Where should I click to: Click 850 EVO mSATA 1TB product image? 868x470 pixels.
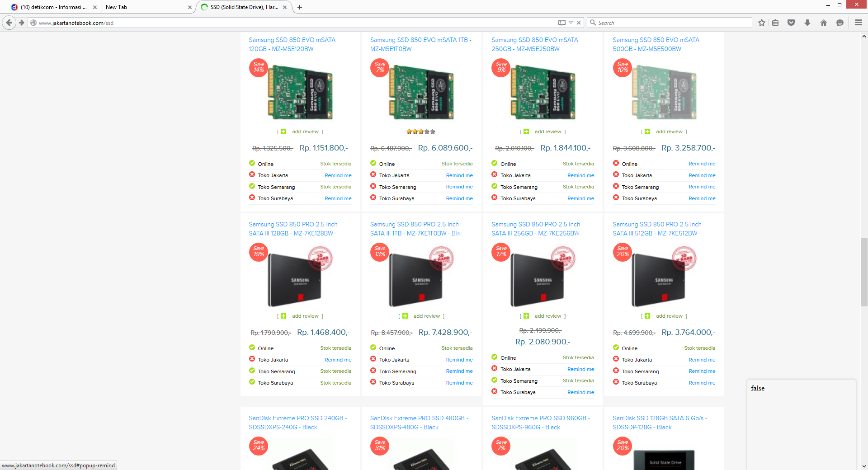(x=422, y=92)
